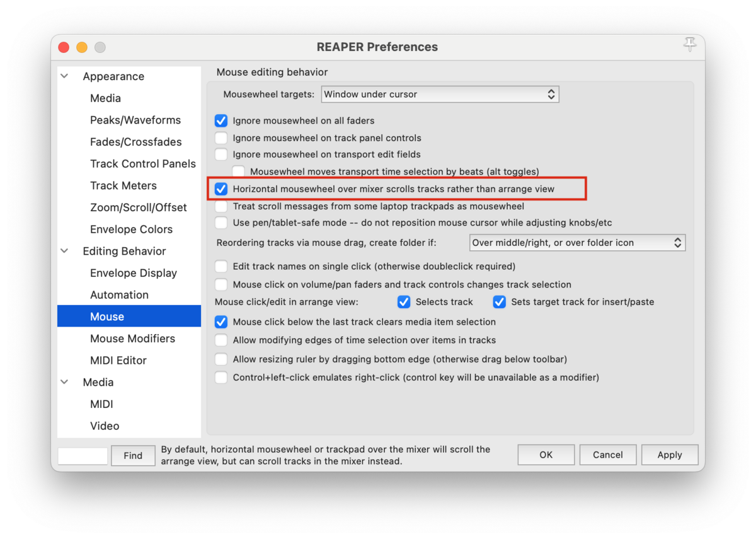Open the MIDI Editor preferences page

[118, 361]
